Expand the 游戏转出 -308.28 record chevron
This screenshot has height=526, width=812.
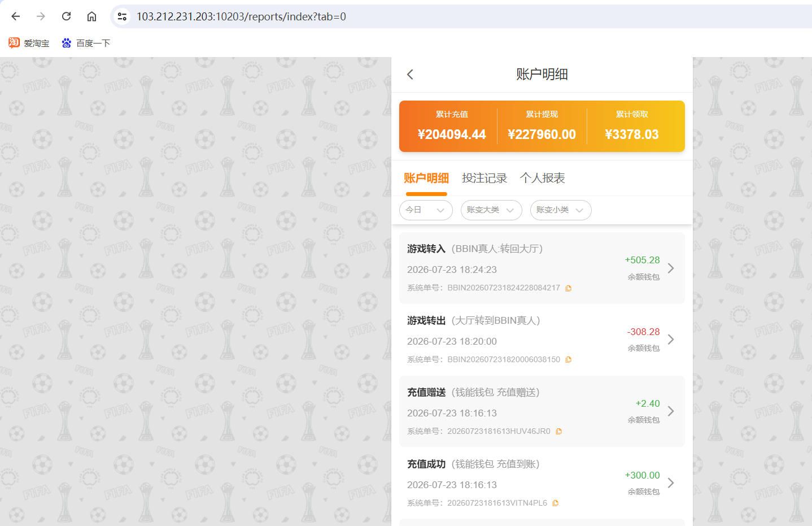click(x=671, y=339)
